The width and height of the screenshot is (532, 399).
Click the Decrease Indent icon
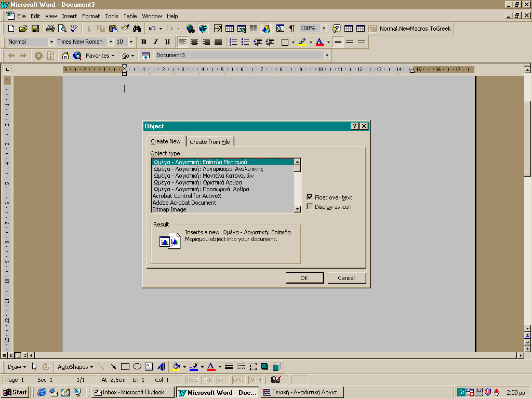(258, 42)
